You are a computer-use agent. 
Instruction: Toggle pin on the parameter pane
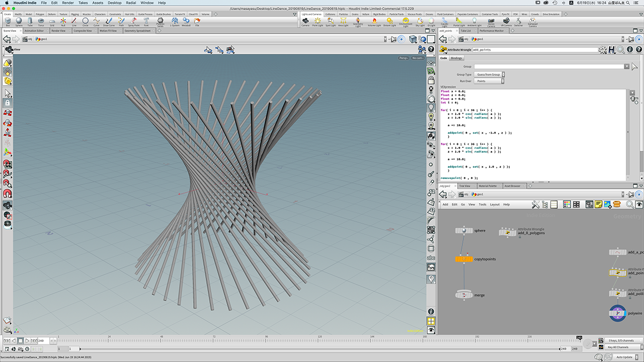point(631,39)
